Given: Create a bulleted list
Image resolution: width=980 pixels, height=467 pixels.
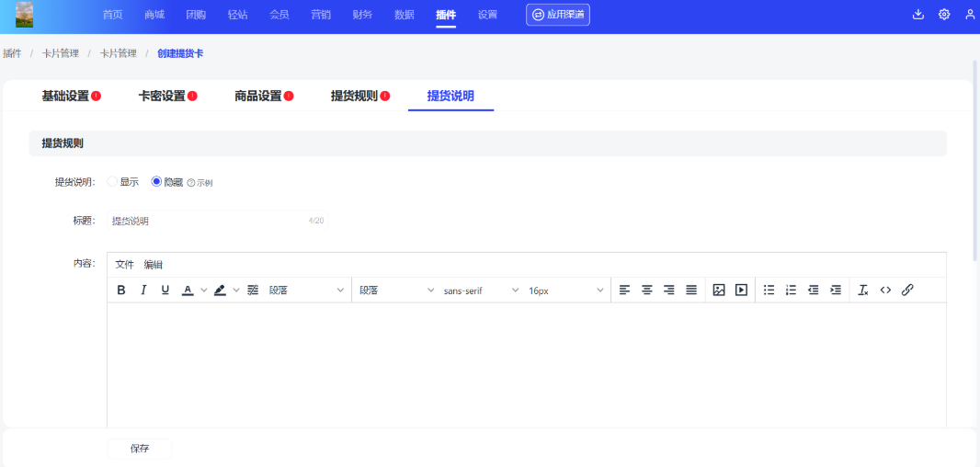Looking at the screenshot, I should [x=769, y=290].
